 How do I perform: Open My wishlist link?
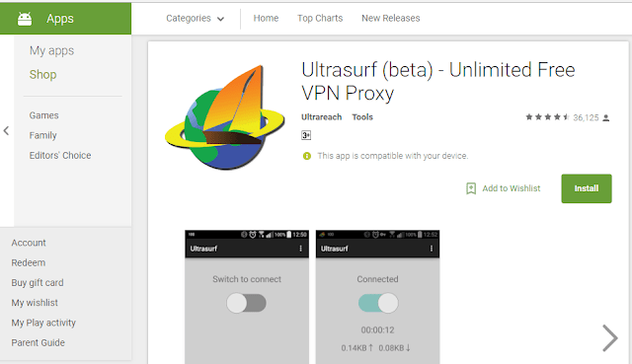[35, 303]
